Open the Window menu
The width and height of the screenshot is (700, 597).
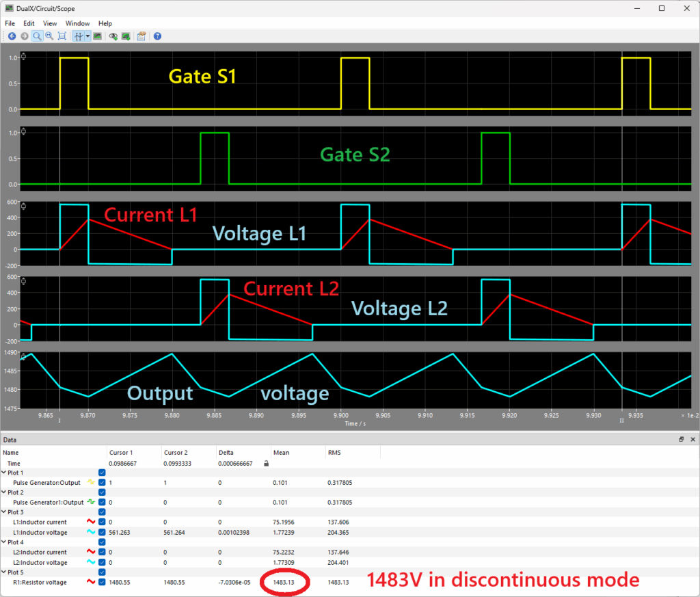[77, 23]
